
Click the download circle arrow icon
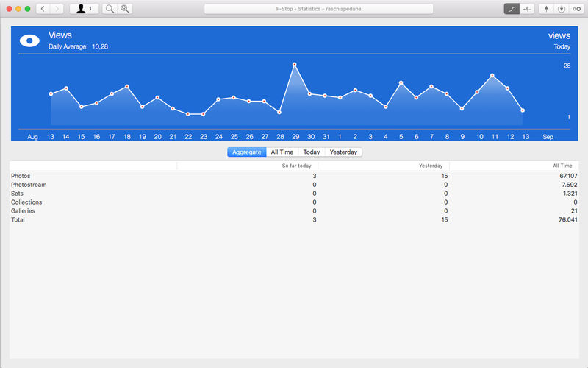coord(562,9)
